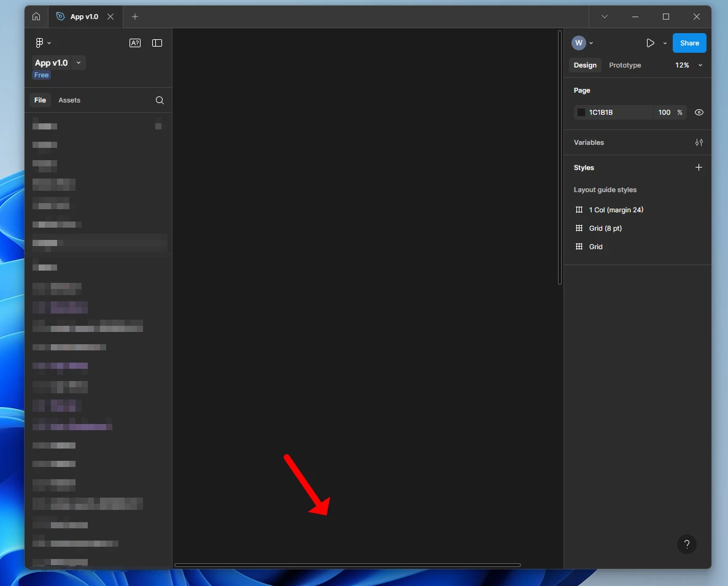The width and height of the screenshot is (728, 586).
Task: Expand the App v1.0 file name dropdown
Action: 79,63
